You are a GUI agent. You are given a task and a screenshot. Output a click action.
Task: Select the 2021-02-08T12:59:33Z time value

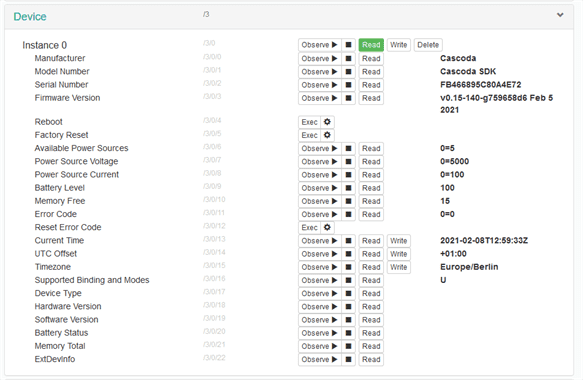484,241
